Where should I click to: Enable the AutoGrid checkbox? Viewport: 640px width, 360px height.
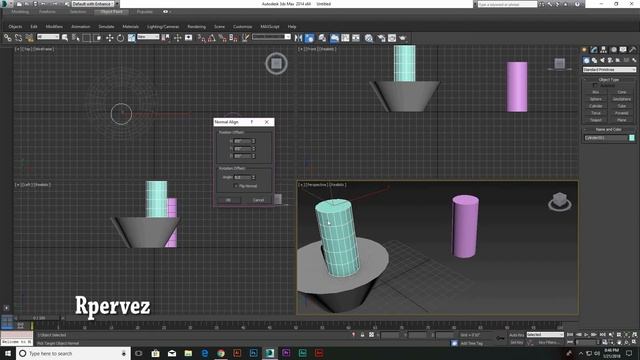pos(595,85)
